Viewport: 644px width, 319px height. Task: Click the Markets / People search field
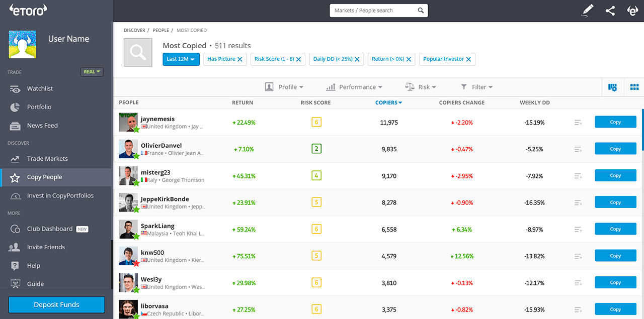coord(375,10)
